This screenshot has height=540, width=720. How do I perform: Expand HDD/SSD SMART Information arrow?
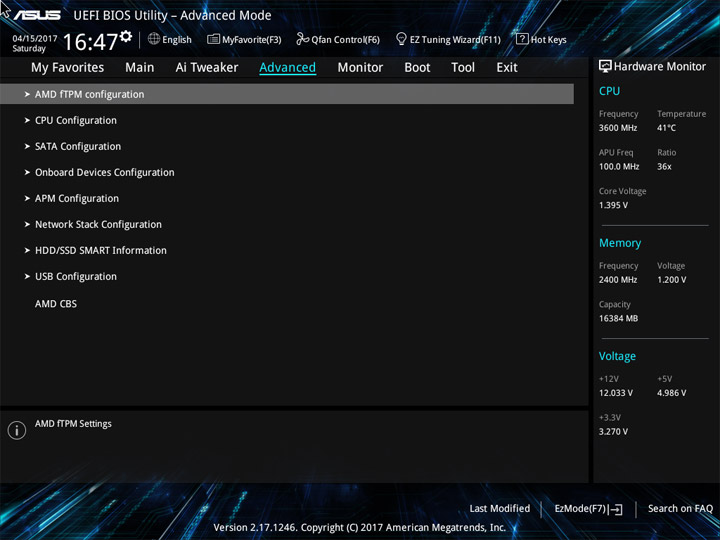(27, 250)
